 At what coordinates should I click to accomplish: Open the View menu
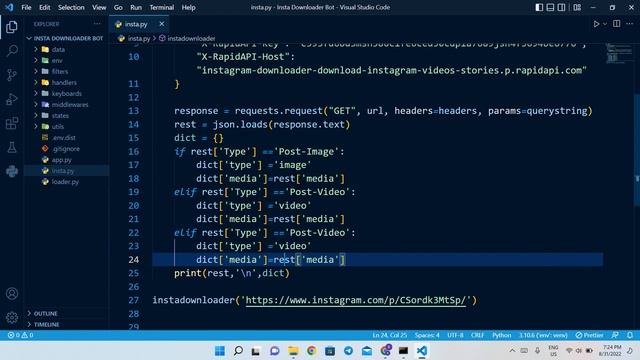tap(99, 7)
